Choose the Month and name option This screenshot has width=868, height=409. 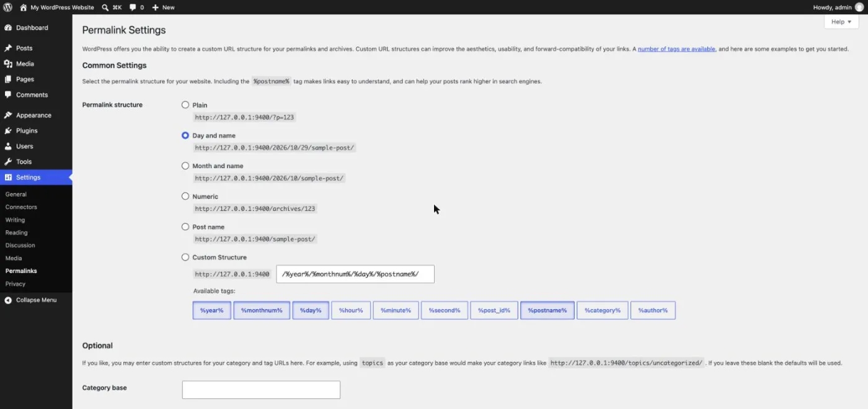click(x=185, y=166)
